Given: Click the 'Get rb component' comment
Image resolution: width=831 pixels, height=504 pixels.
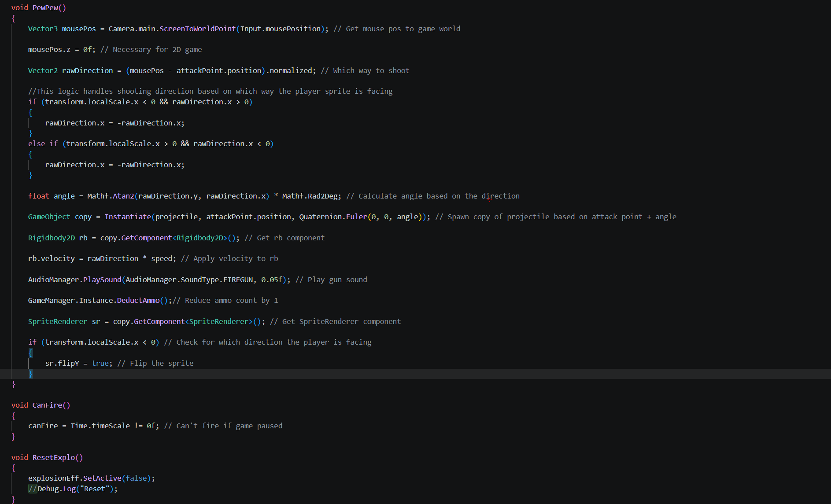Looking at the screenshot, I should click(291, 238).
